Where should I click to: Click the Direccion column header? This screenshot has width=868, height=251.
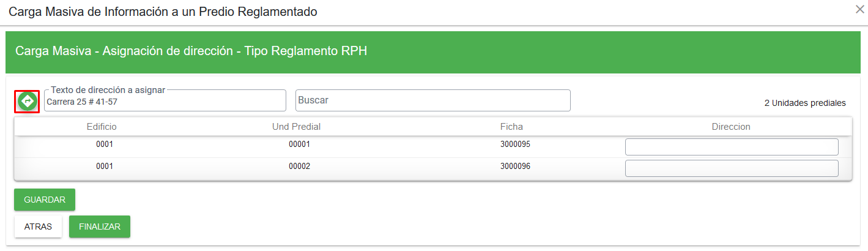click(x=731, y=127)
